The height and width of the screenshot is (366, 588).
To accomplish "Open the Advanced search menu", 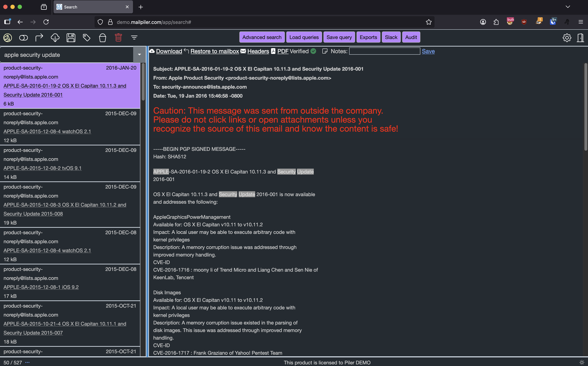I will 262,37.
